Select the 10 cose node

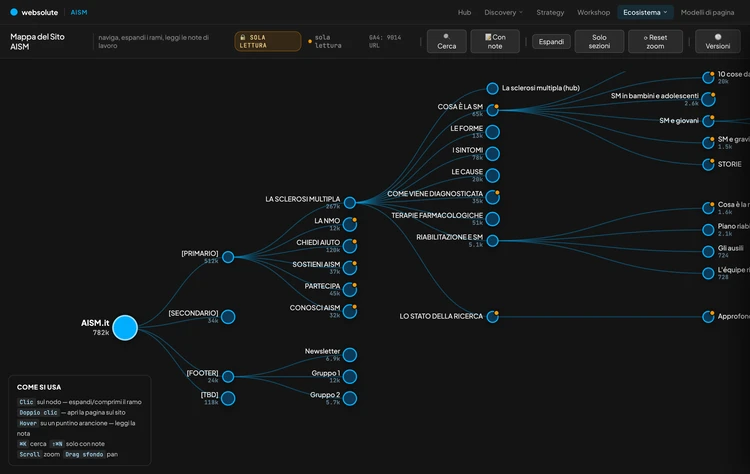[x=708, y=77]
